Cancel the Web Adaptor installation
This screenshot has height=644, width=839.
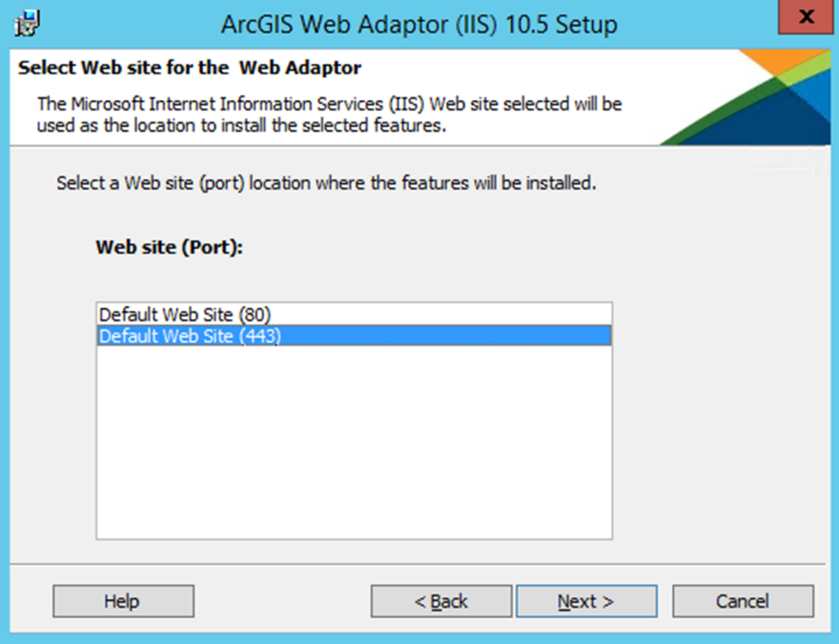(x=743, y=601)
